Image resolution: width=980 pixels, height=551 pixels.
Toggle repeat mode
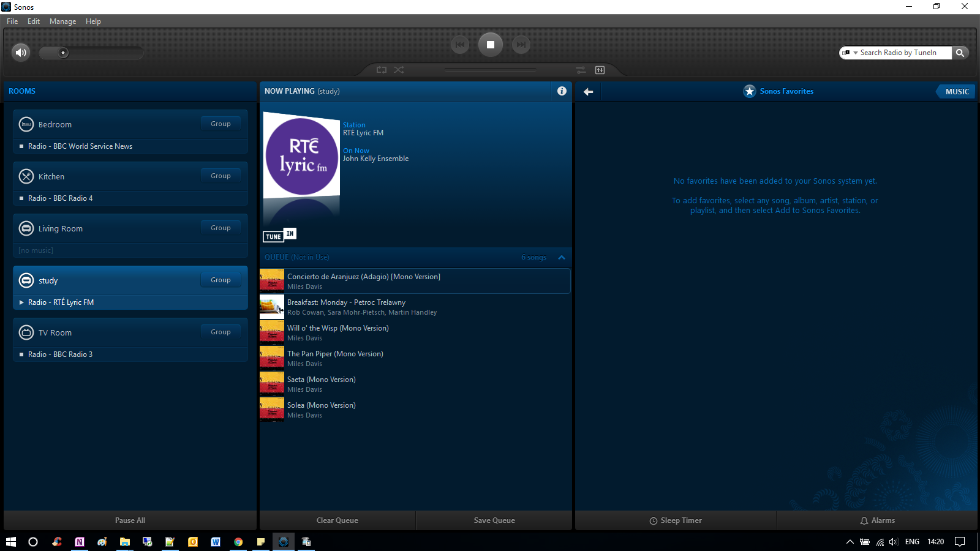point(382,70)
